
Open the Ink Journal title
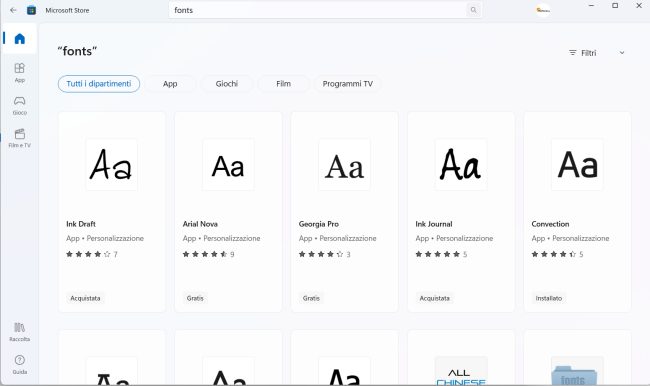point(434,224)
